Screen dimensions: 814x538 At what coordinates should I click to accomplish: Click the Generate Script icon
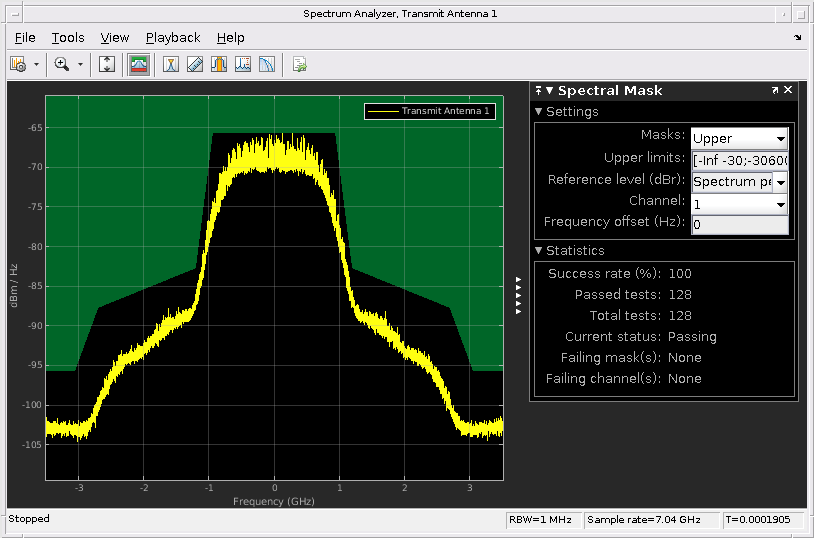pyautogui.click(x=299, y=64)
